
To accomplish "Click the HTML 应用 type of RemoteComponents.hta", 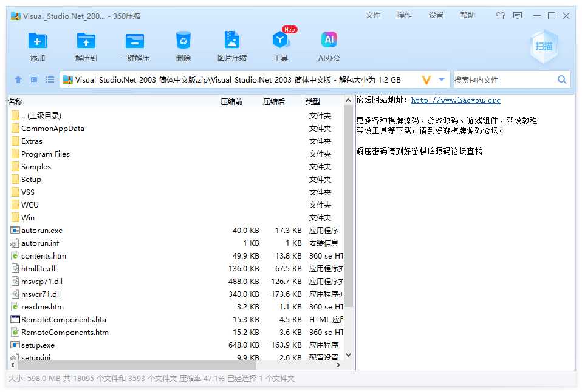I will (326, 319).
